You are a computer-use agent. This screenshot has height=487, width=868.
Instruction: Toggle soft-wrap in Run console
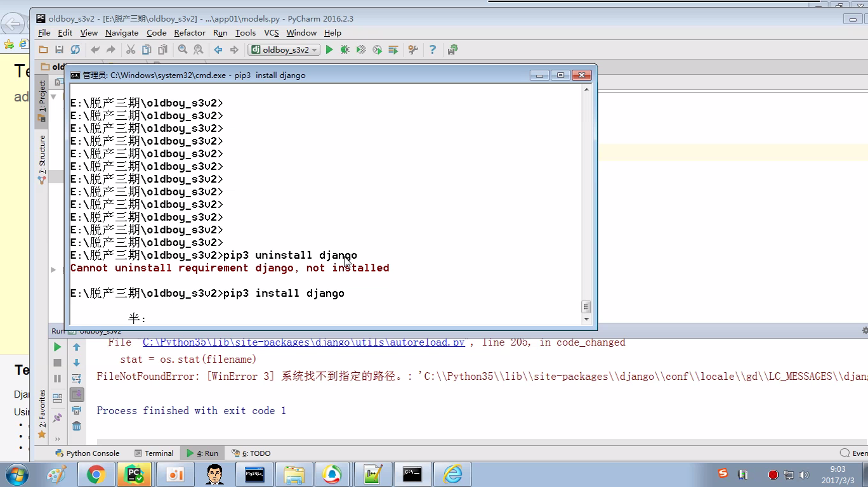point(77,379)
